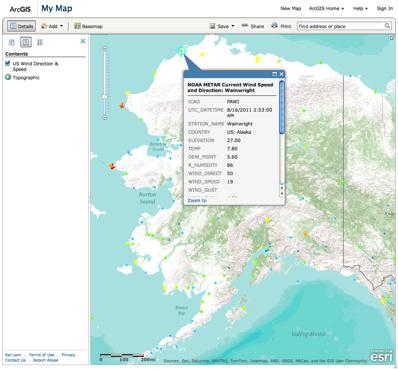Click the Print button
The width and height of the screenshot is (398, 369).
tap(281, 26)
